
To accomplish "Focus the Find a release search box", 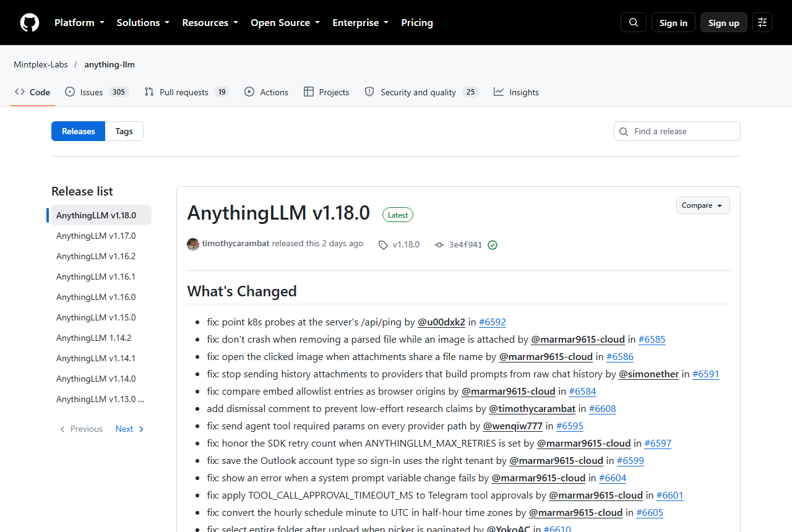I will click(677, 131).
